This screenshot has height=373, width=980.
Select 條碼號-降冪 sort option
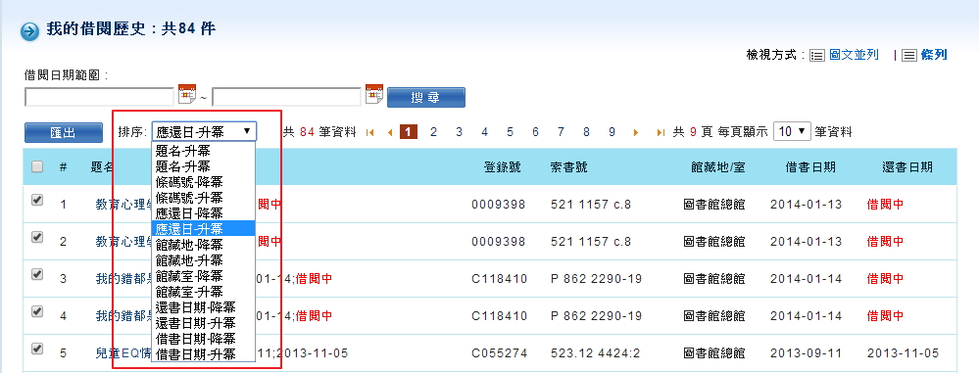pos(189,182)
